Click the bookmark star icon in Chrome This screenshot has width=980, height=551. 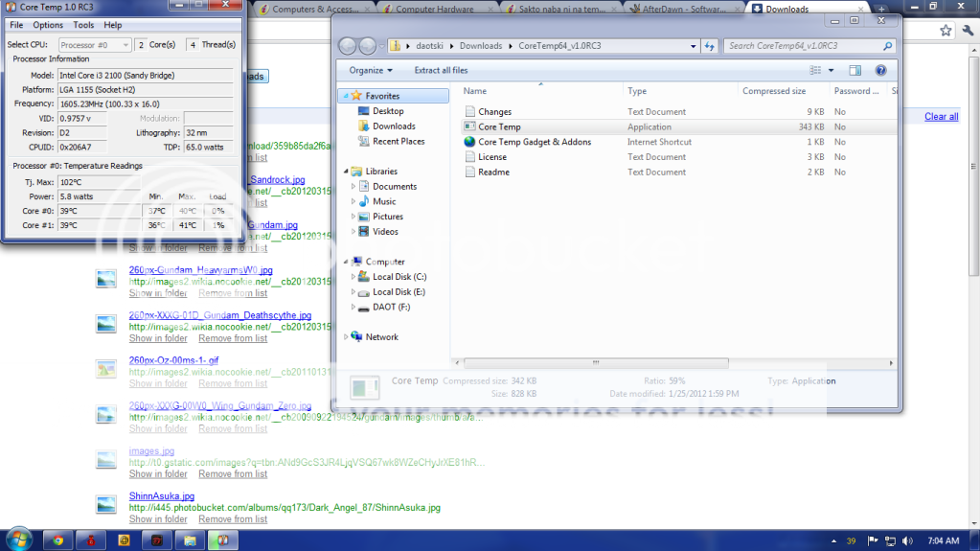point(946,30)
